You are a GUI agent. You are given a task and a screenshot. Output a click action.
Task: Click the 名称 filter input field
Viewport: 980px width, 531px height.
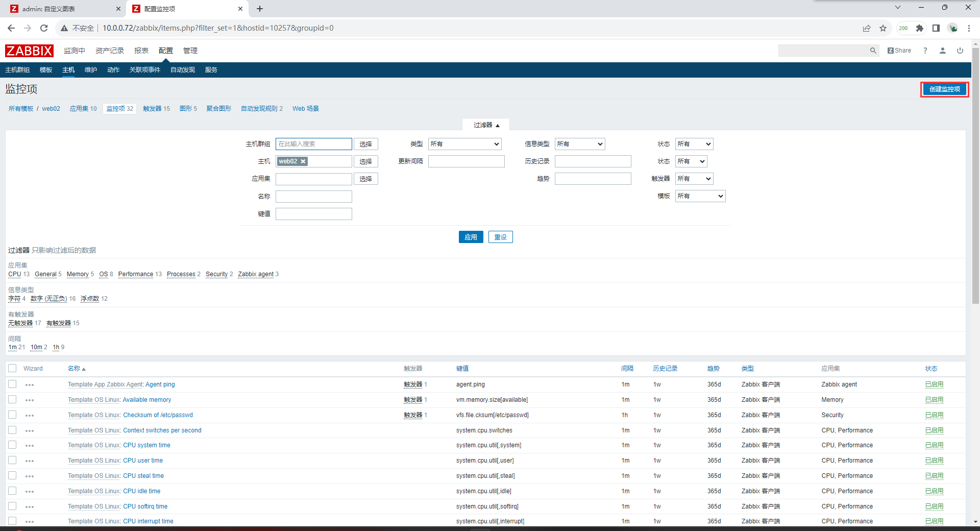point(313,197)
